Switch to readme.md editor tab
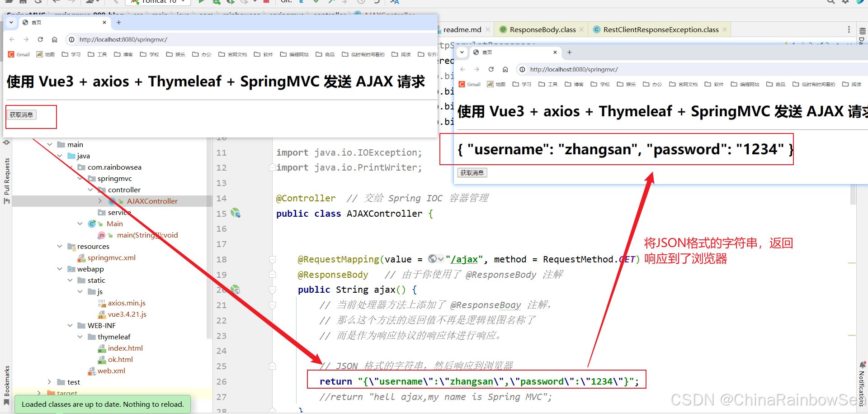This screenshot has height=414, width=868. (462, 29)
